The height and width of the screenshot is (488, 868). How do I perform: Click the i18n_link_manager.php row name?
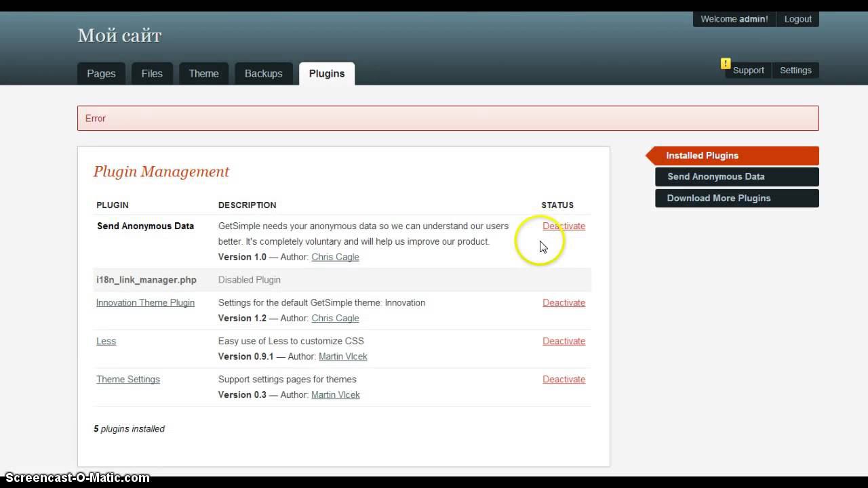[x=146, y=280]
